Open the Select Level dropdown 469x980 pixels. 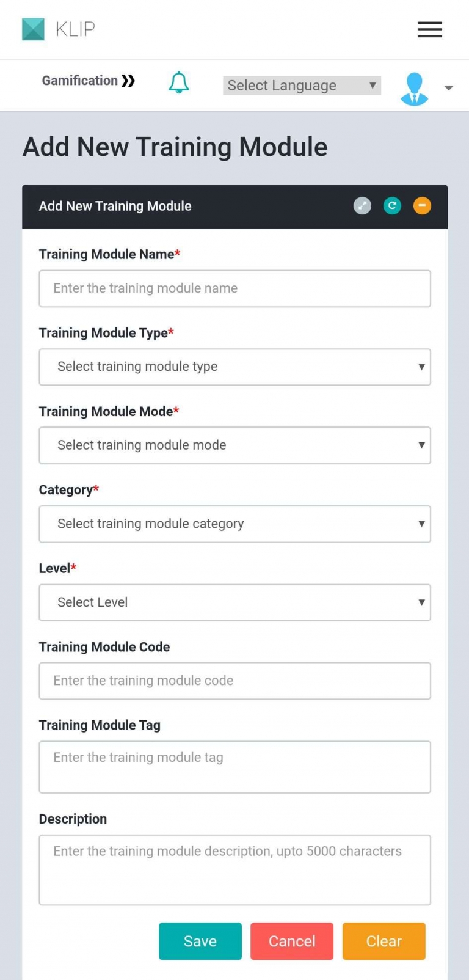point(234,602)
